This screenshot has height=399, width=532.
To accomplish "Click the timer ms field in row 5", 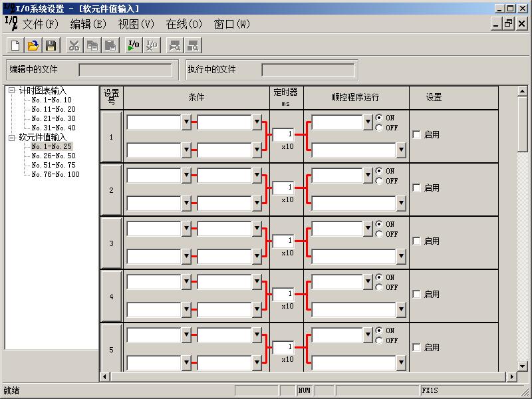I will [283, 347].
